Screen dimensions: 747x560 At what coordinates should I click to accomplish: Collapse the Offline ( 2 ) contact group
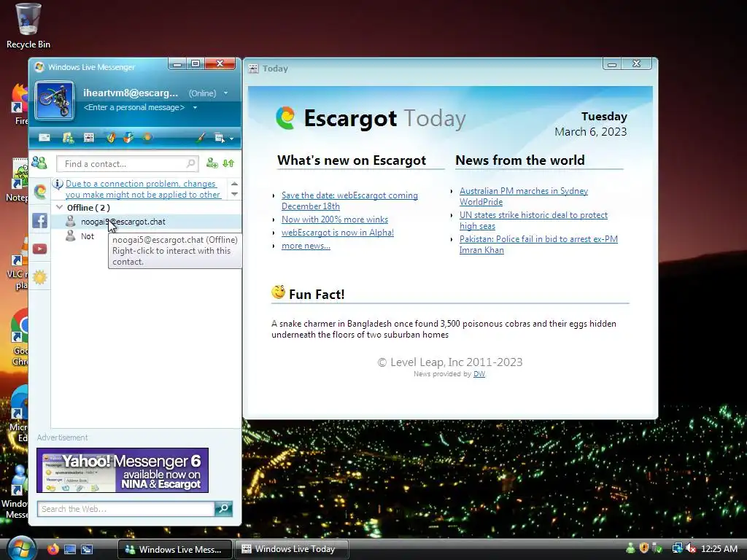(60, 207)
